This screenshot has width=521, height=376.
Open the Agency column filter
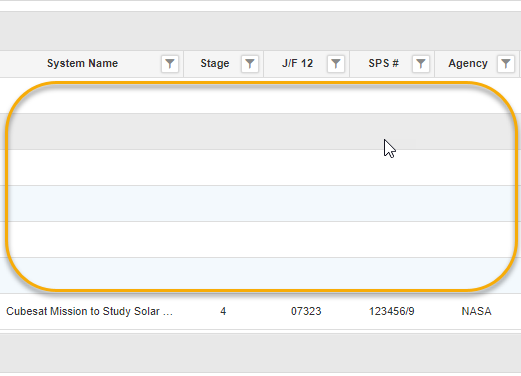(506, 64)
